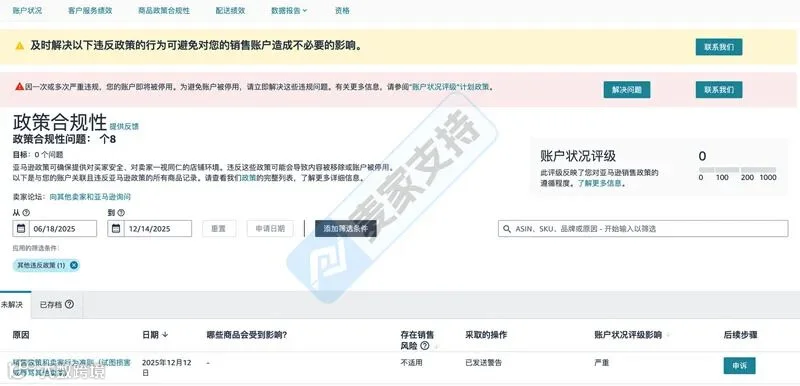This screenshot has width=800, height=386.
Task: Open 账户状况评级 计划政策 link
Action: pyautogui.click(x=450, y=87)
